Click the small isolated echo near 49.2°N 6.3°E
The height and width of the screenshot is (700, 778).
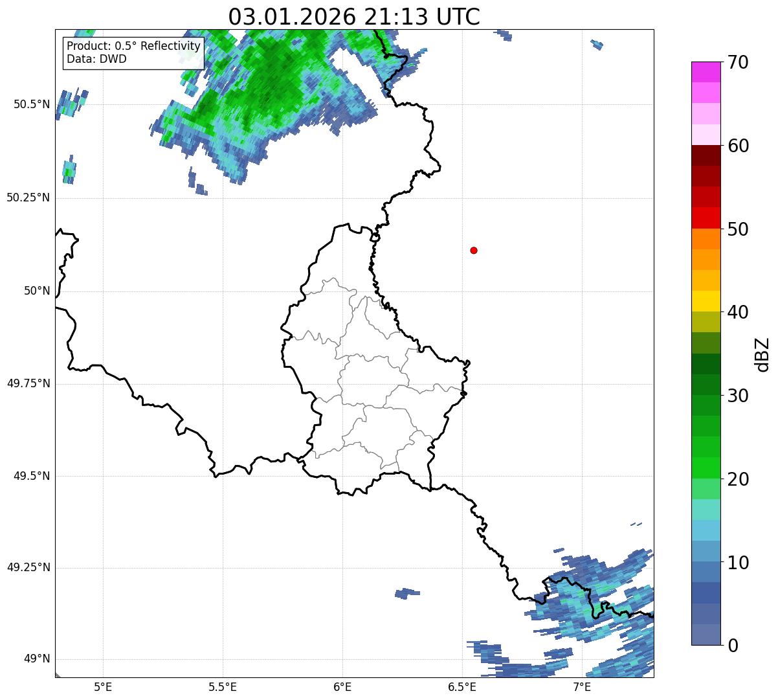tap(407, 593)
